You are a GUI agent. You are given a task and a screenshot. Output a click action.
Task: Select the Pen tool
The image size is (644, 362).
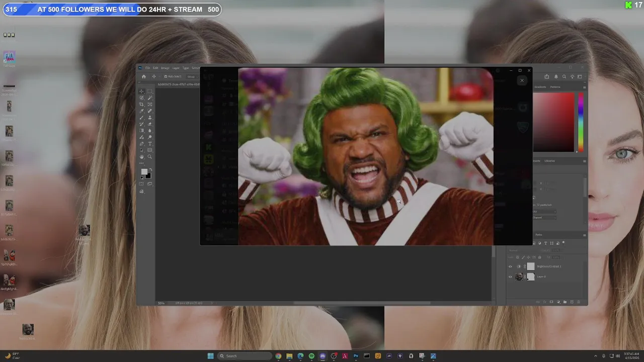141,144
